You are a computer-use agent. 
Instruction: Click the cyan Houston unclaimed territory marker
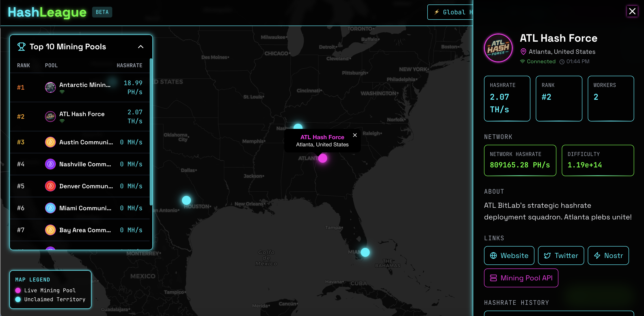[x=186, y=200]
